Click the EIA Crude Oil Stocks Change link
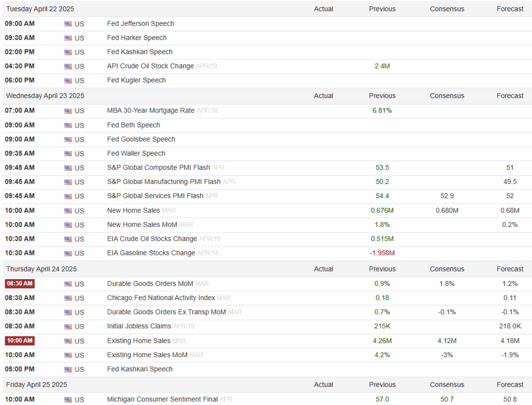This screenshot has width=532, height=405. [x=152, y=239]
